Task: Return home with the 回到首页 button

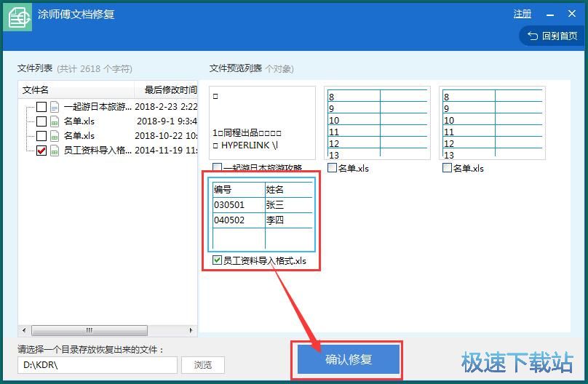Action: click(x=552, y=36)
